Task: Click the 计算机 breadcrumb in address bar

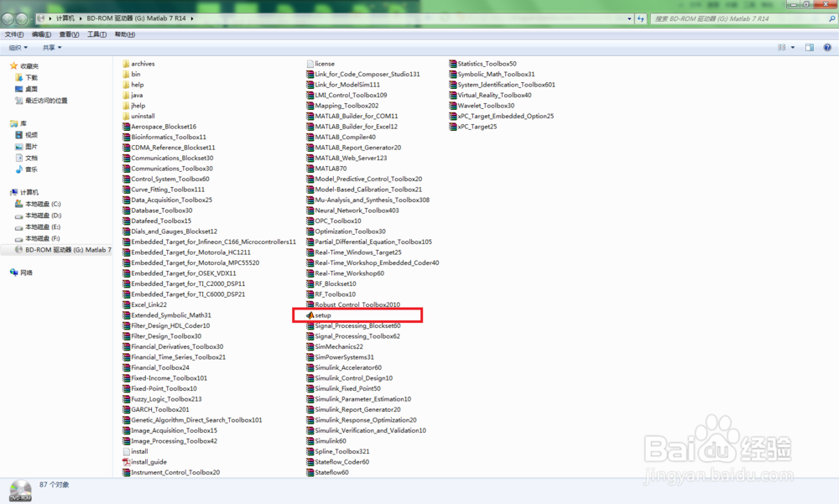Action: [65, 18]
